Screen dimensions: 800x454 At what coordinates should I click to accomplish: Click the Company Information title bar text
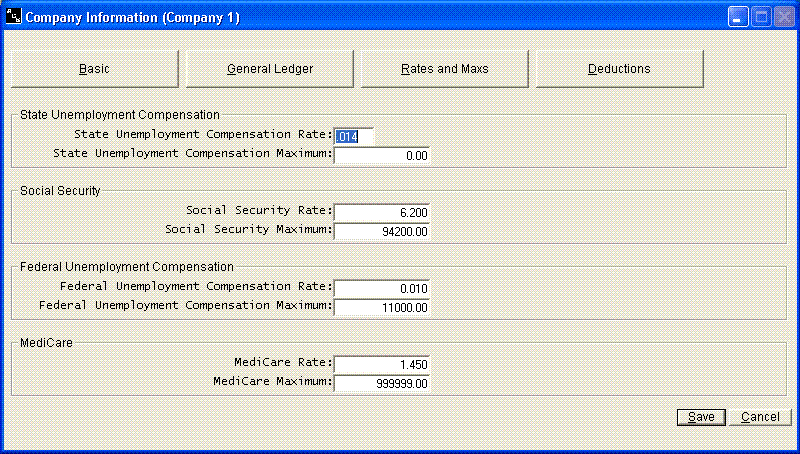(x=131, y=17)
